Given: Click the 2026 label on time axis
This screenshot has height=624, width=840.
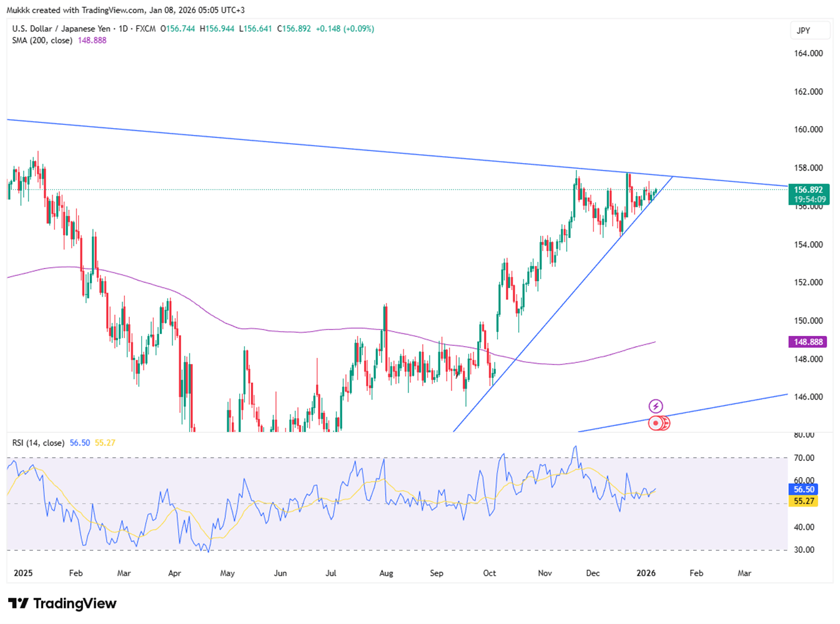Looking at the screenshot, I should (x=646, y=573).
